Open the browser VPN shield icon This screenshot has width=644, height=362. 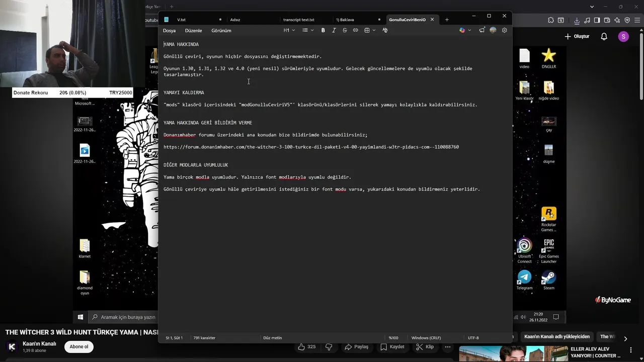click(627, 20)
